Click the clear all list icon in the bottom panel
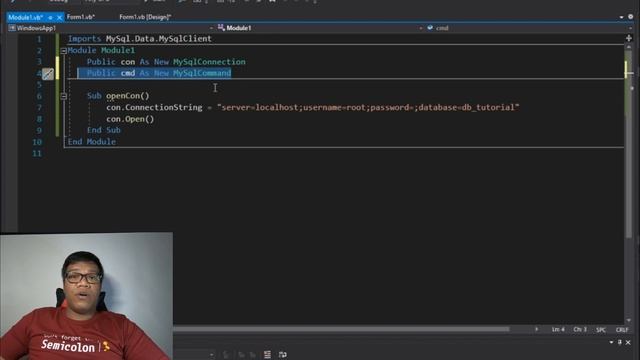Screen dimensions: 640x360 pos(267,354)
